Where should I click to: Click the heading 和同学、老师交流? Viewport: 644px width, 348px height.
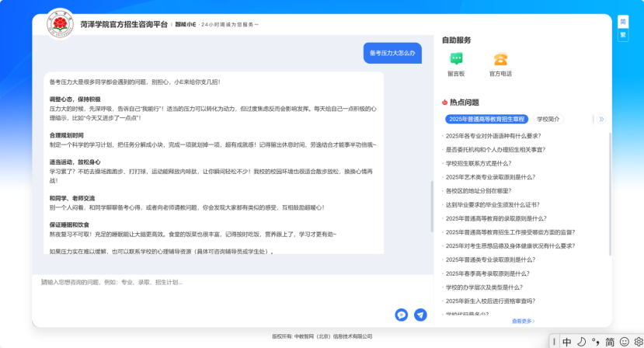[72, 198]
